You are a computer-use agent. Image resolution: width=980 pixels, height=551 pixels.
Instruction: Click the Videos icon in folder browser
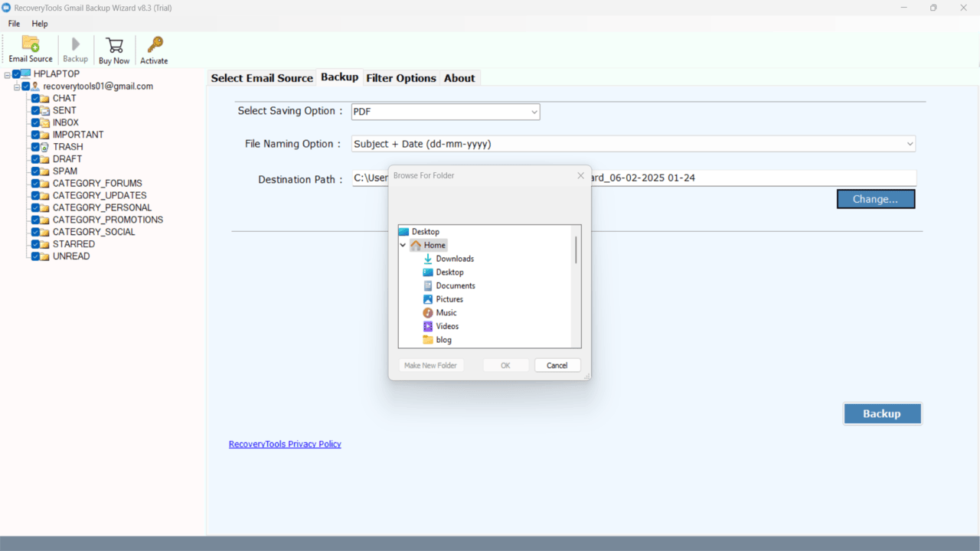(x=428, y=326)
